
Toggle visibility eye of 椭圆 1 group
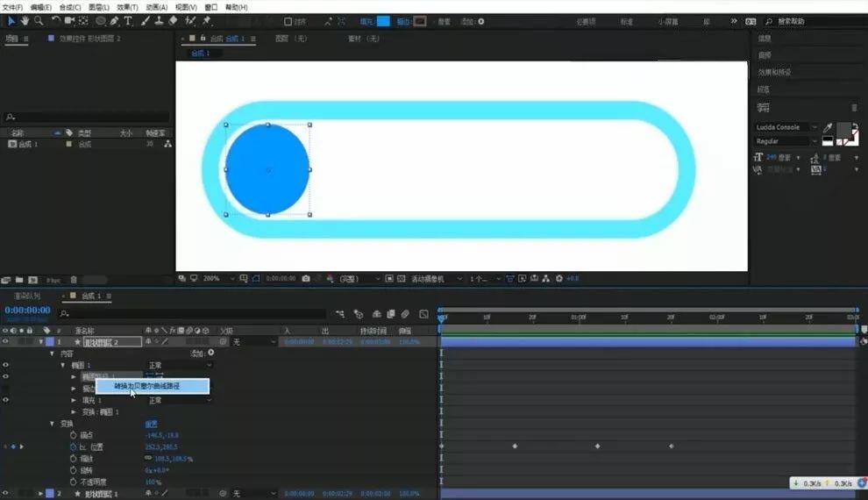5,365
